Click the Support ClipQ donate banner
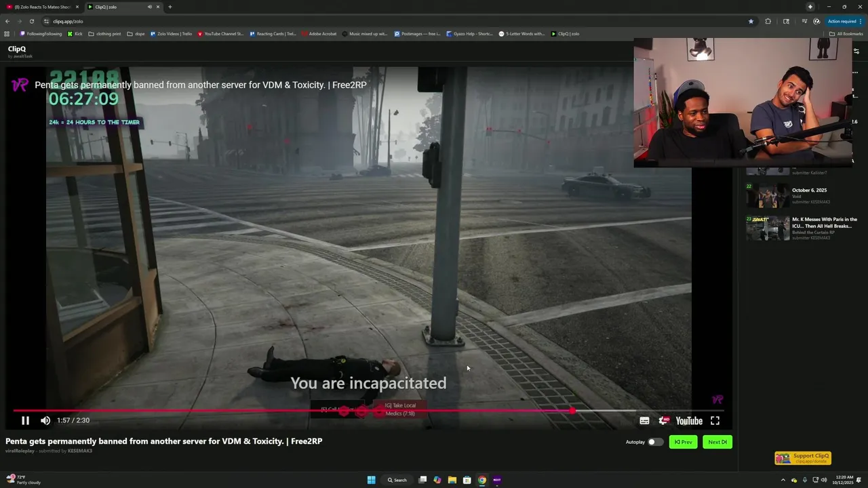Viewport: 868px width, 488px height. pyautogui.click(x=803, y=458)
